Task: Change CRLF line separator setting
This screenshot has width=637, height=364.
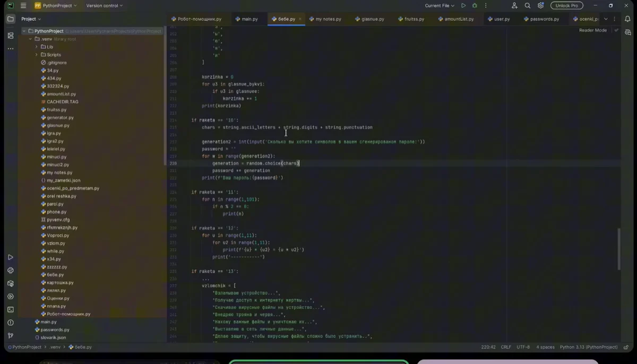Action: pos(506,347)
